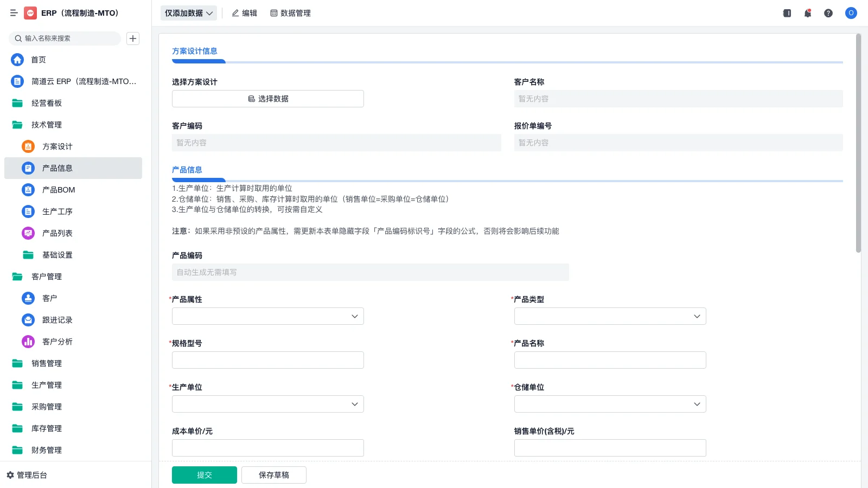The image size is (868, 488).
Task: Click the 编辑 toolbar item
Action: coord(244,13)
